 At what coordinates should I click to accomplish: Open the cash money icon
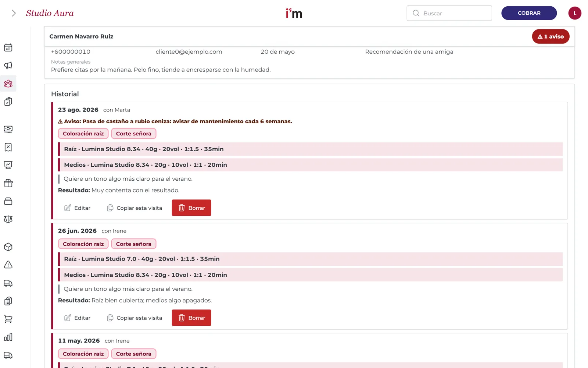(x=8, y=129)
